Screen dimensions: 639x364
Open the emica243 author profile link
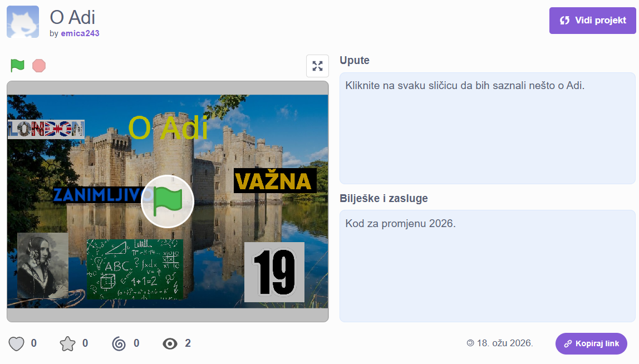(x=80, y=33)
